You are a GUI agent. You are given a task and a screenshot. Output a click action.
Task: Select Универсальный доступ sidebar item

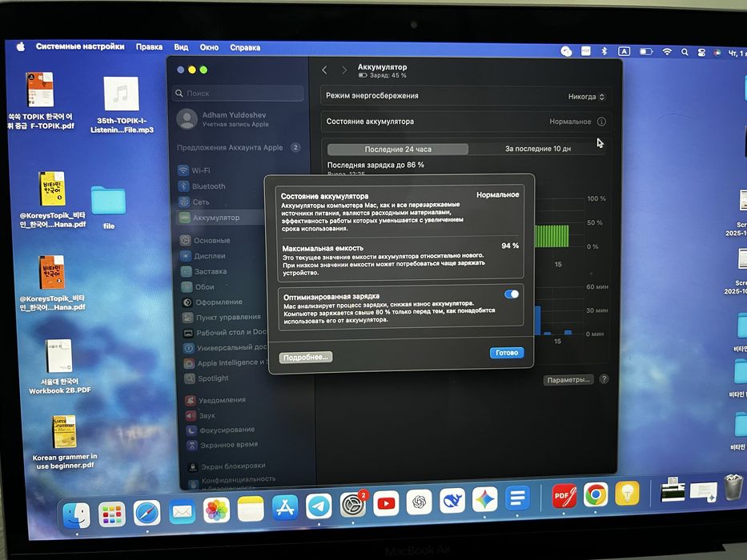[x=225, y=348]
